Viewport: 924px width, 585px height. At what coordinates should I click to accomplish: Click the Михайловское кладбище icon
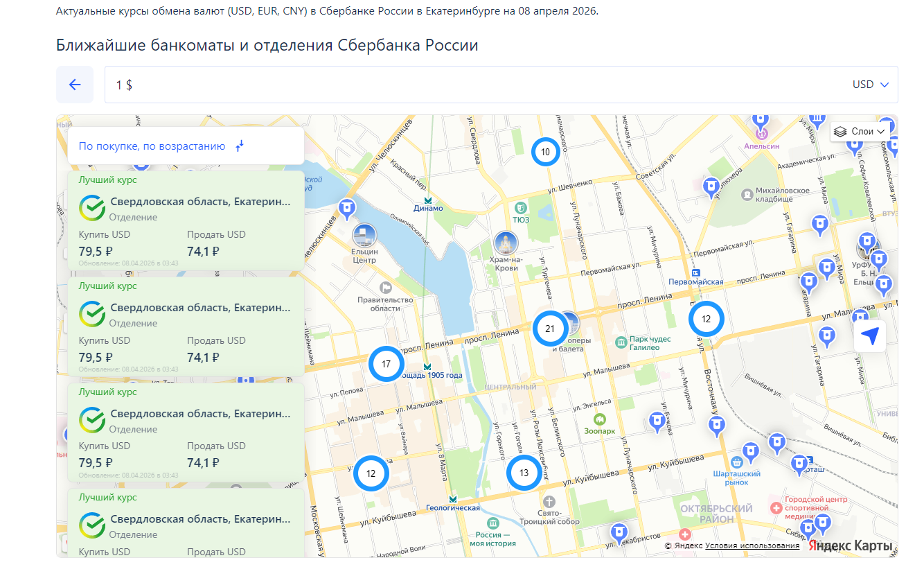[x=747, y=194]
